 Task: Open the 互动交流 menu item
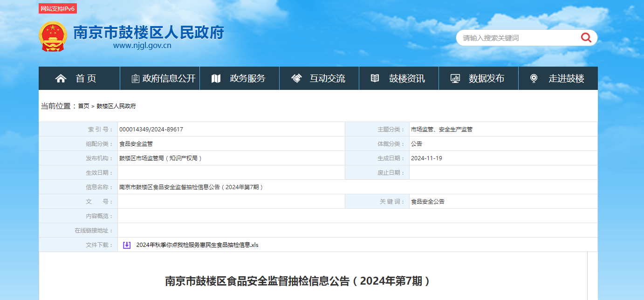(319, 78)
